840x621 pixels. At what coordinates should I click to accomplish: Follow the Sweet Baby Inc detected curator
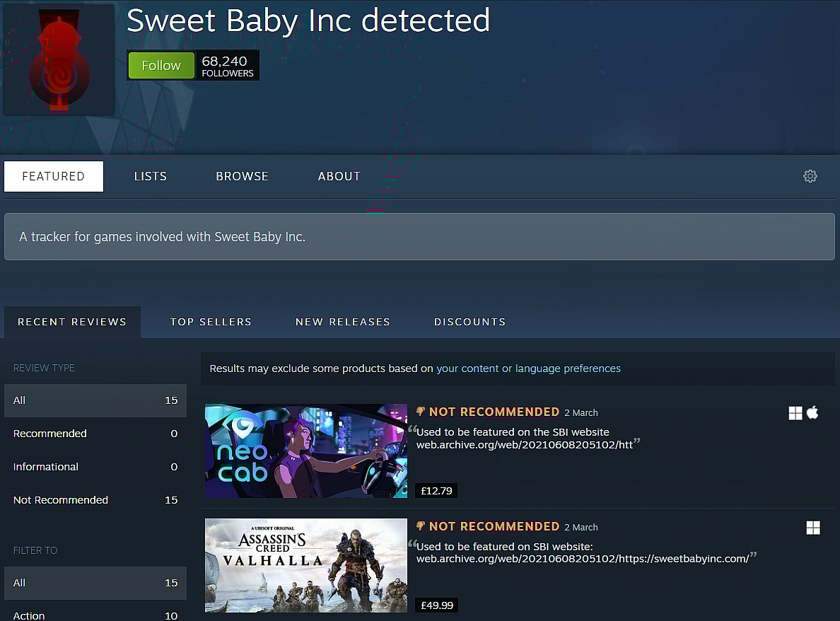click(x=161, y=65)
